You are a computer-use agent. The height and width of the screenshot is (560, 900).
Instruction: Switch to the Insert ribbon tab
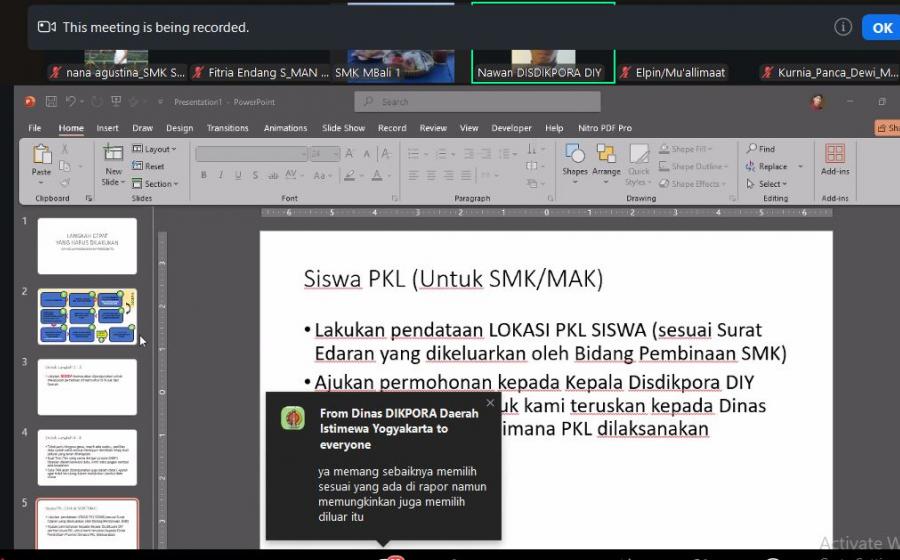[107, 128]
